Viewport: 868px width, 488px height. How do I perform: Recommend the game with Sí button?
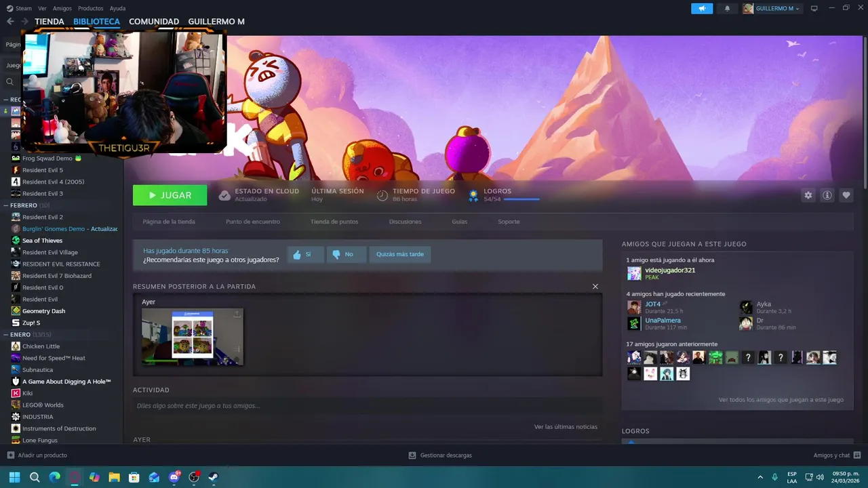click(305, 255)
